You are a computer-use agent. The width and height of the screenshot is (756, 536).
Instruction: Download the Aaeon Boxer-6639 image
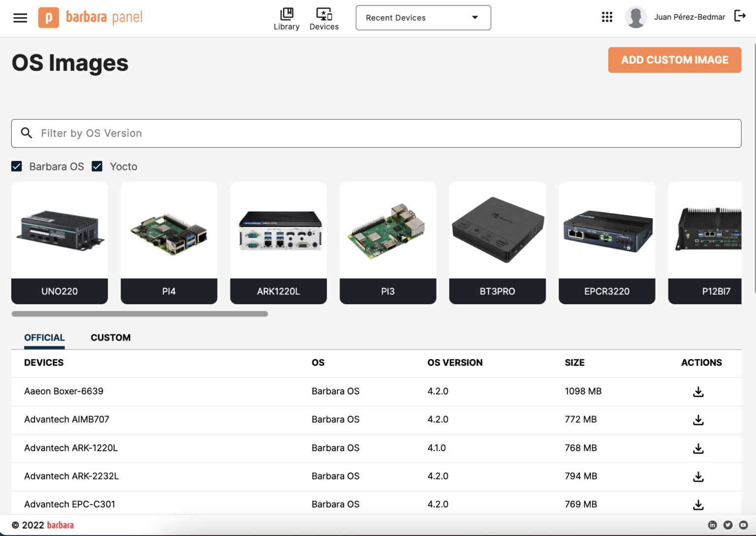698,392
